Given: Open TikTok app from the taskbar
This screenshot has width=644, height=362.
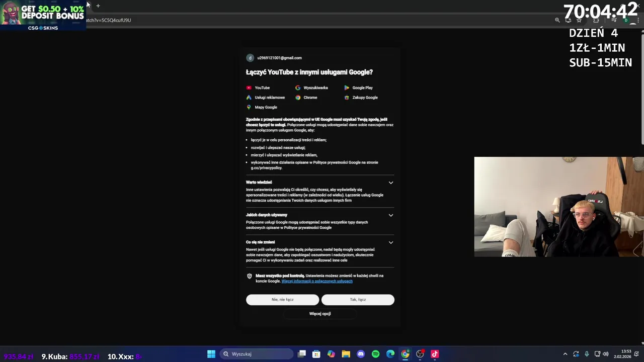Looking at the screenshot, I should [435, 354].
